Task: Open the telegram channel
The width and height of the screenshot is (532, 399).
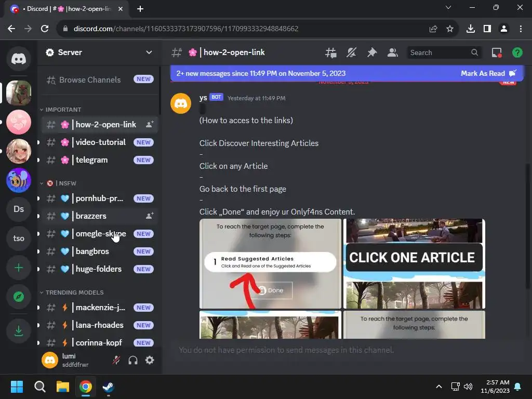Action: click(99, 160)
